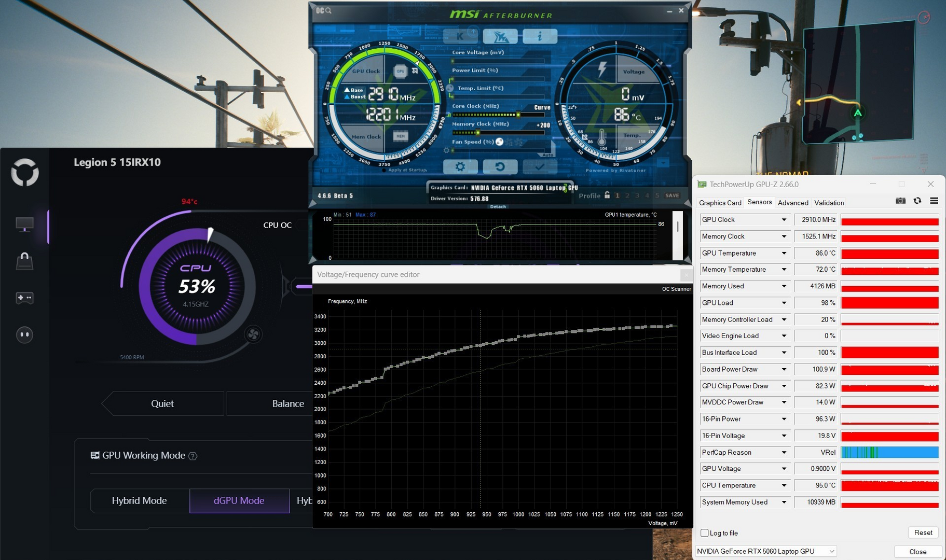
Task: Click the Core Clock (MHz) slider handle
Action: [x=518, y=115]
